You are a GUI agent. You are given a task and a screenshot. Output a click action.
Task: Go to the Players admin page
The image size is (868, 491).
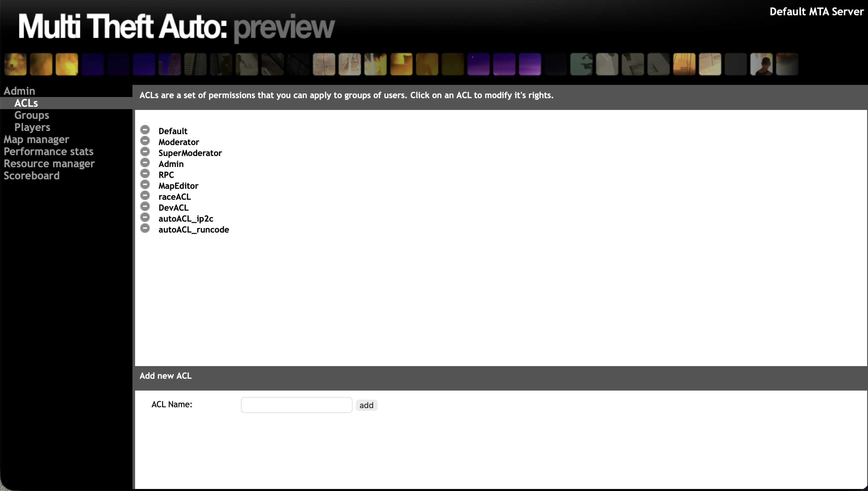[32, 127]
